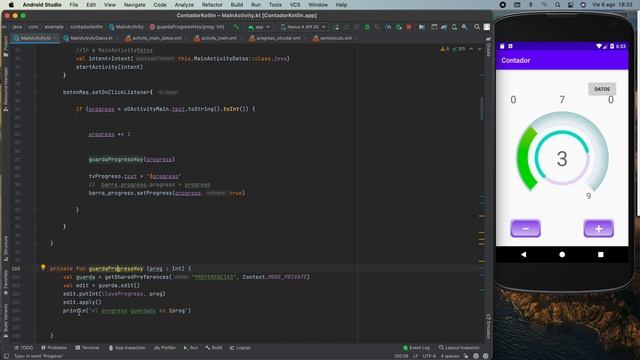Click the green Debug bug icon

pos(367,27)
